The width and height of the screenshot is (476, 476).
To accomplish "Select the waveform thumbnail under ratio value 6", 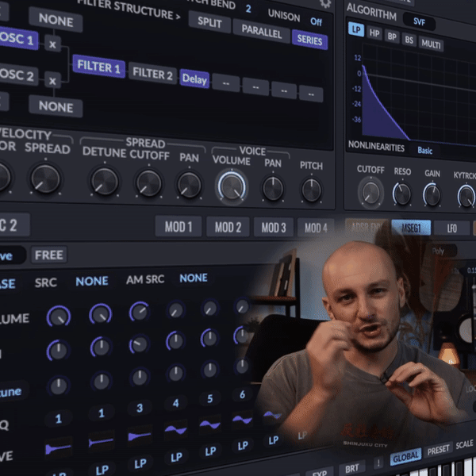I will 242,419.
